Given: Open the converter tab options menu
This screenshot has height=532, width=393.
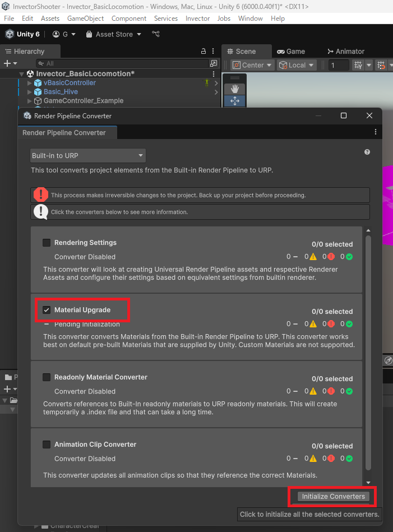Looking at the screenshot, I should pos(376,132).
